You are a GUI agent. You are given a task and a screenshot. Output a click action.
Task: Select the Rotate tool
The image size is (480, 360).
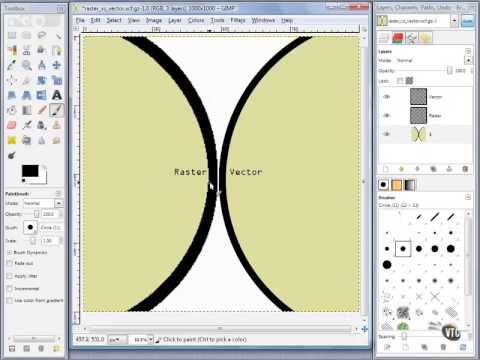tap(42, 80)
